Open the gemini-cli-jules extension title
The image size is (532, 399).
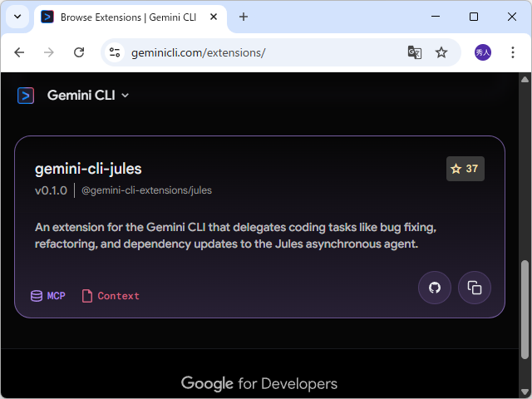(x=88, y=169)
